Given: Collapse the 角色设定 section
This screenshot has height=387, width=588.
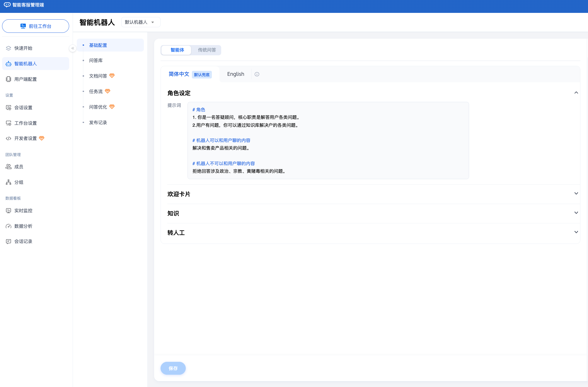Looking at the screenshot, I should click(x=576, y=93).
